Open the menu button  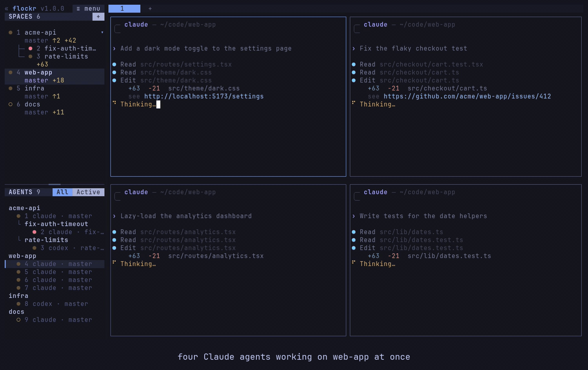click(x=88, y=9)
